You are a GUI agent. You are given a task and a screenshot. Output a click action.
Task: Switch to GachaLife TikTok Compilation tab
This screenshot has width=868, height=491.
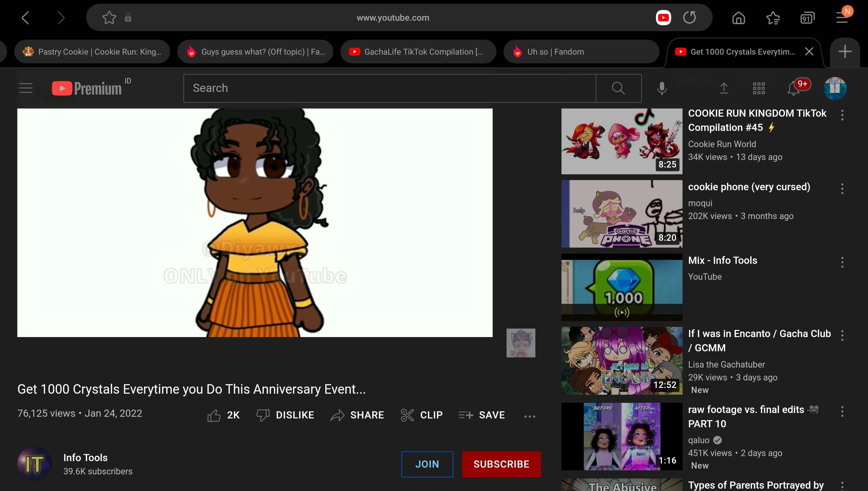pyautogui.click(x=418, y=52)
